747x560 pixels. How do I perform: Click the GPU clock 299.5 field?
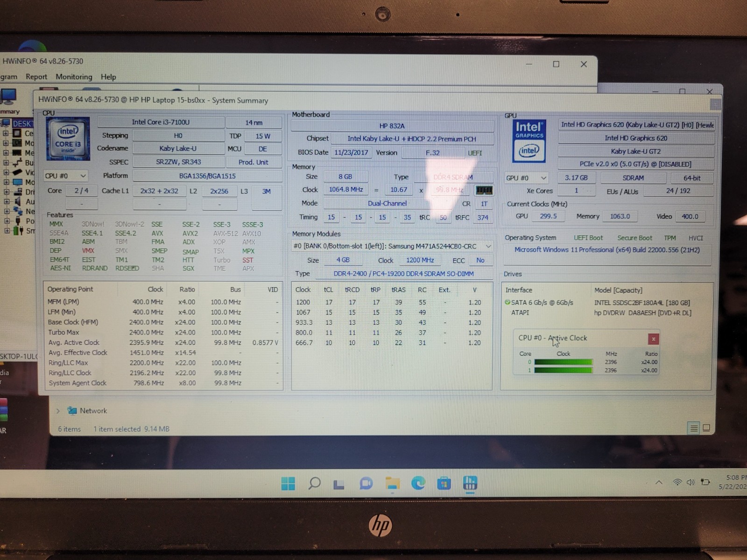coord(548,217)
